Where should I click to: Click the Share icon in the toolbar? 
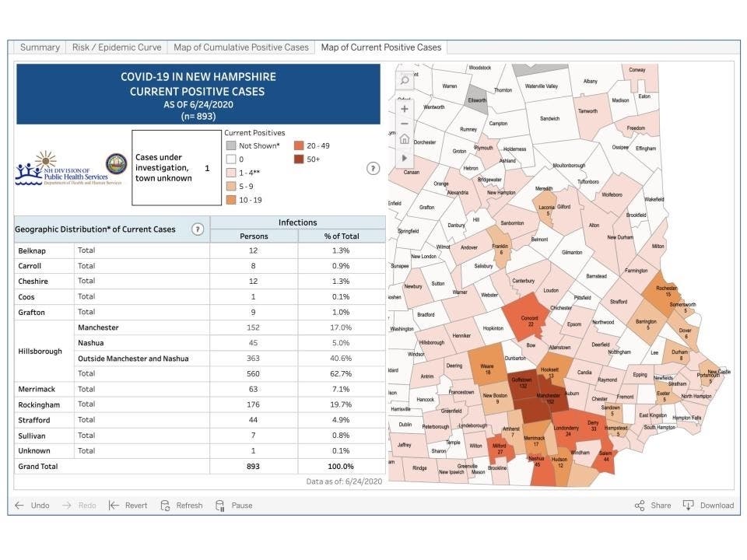click(x=652, y=505)
